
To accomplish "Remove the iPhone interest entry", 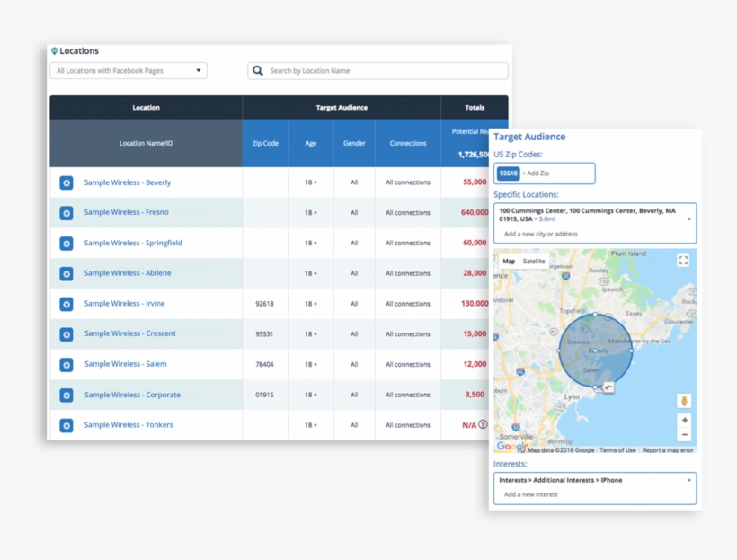I will pos(689,480).
